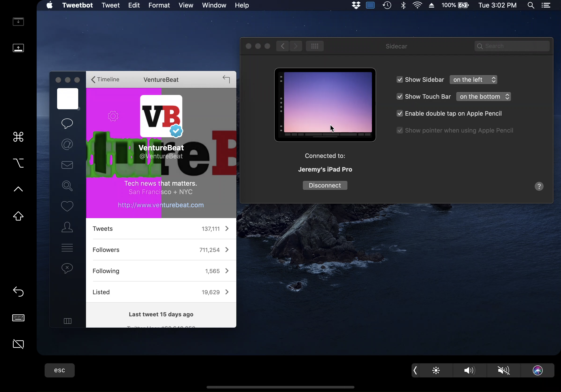The image size is (561, 392).
Task: Expand the Followers row chevron
Action: [227, 250]
